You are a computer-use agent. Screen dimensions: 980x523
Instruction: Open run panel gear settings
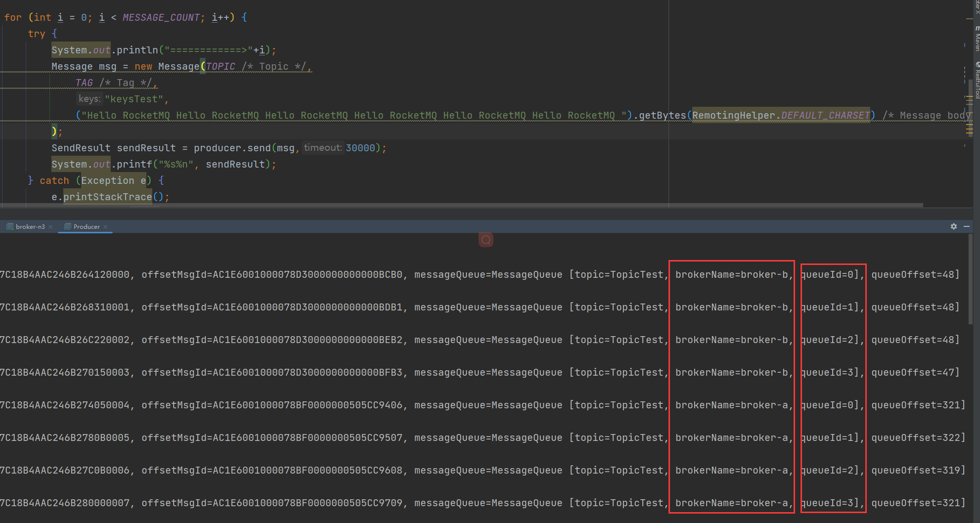954,226
